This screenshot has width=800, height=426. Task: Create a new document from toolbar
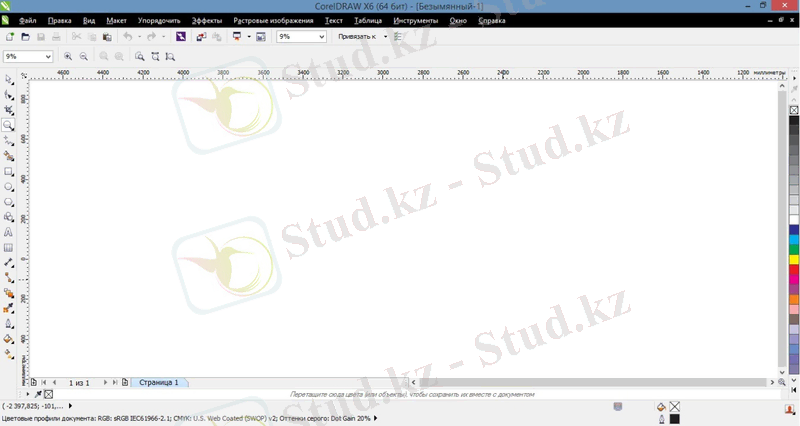10,37
